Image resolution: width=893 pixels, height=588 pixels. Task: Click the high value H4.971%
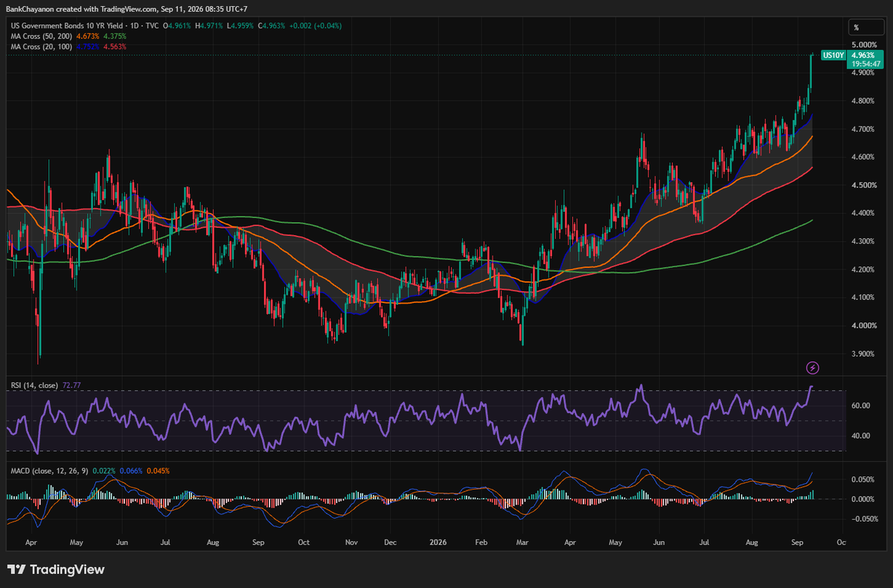click(208, 26)
